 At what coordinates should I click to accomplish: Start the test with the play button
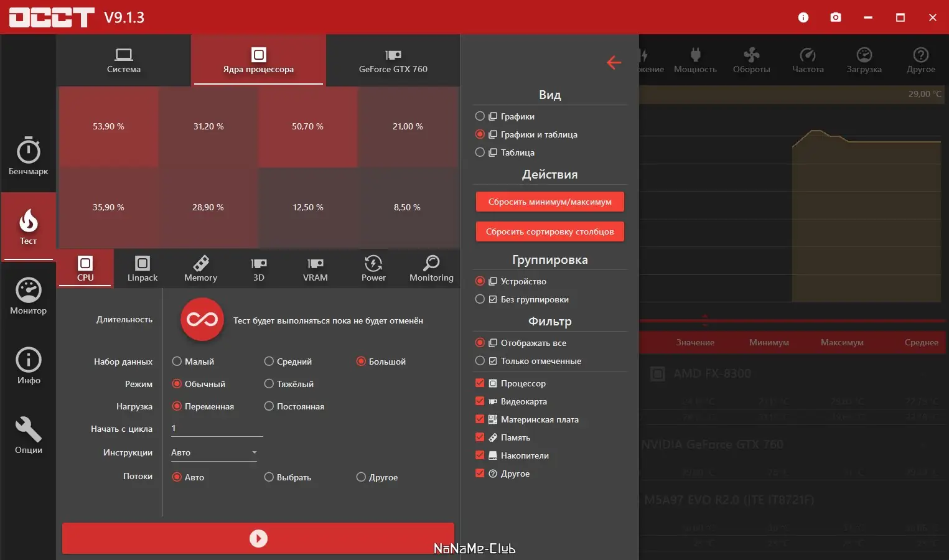click(x=258, y=538)
